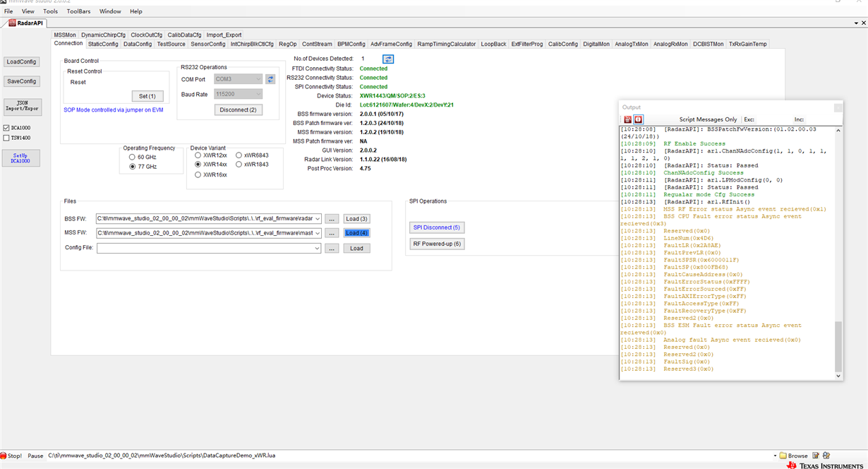Open the MSSMon tab
The image size is (868, 469).
65,35
